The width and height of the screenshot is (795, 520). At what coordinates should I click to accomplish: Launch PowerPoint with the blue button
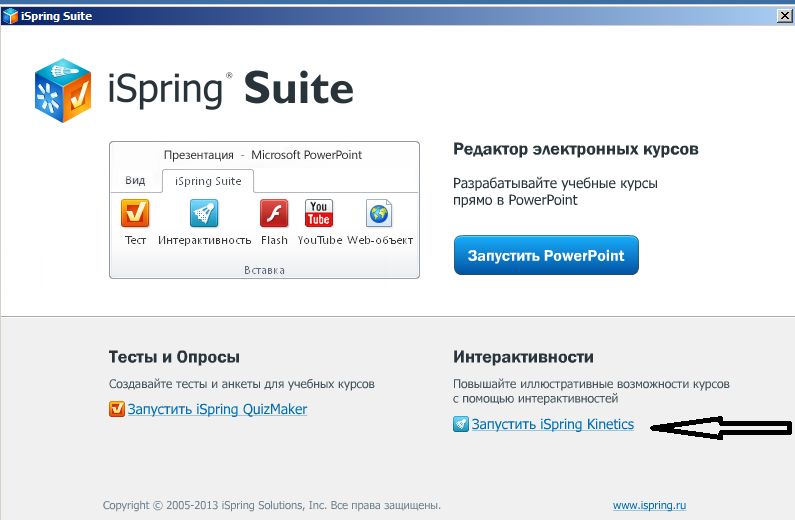point(546,255)
